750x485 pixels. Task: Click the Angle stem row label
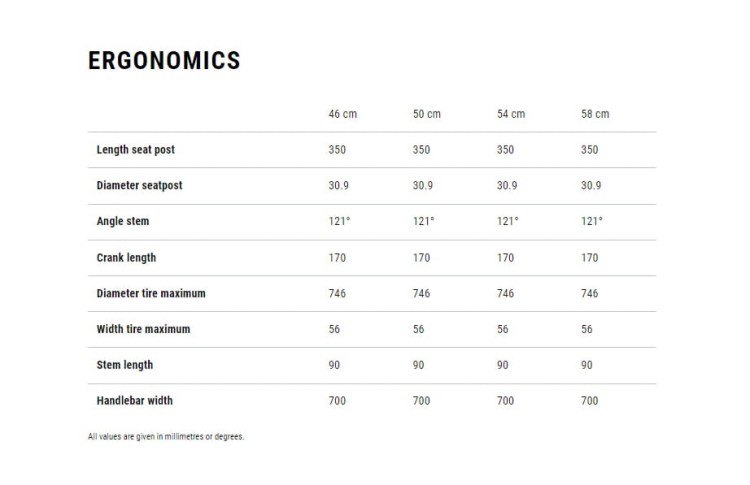122,221
